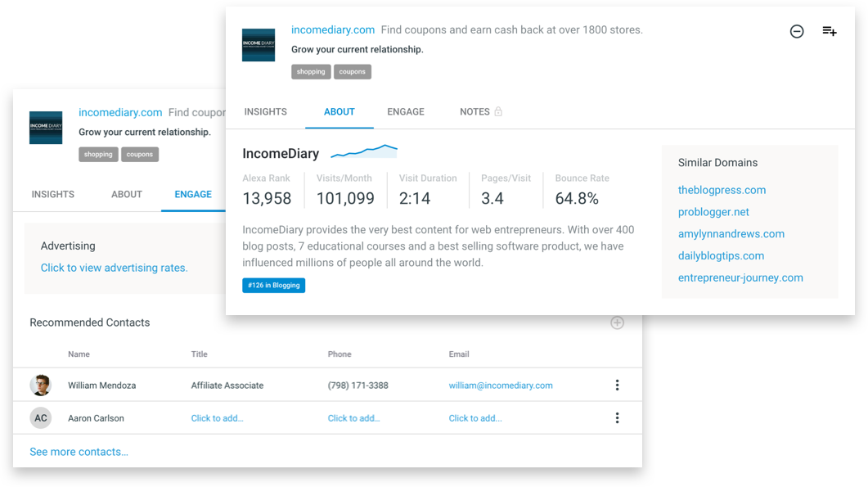
Task: Click the add-to-list icon in front card
Action: [830, 31]
